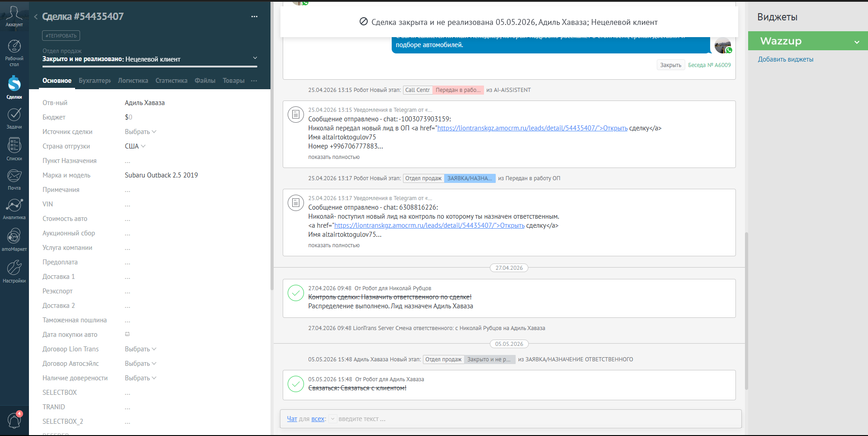
Task: Click the note icon of 13:17 Telegram notification
Action: pyautogui.click(x=296, y=203)
